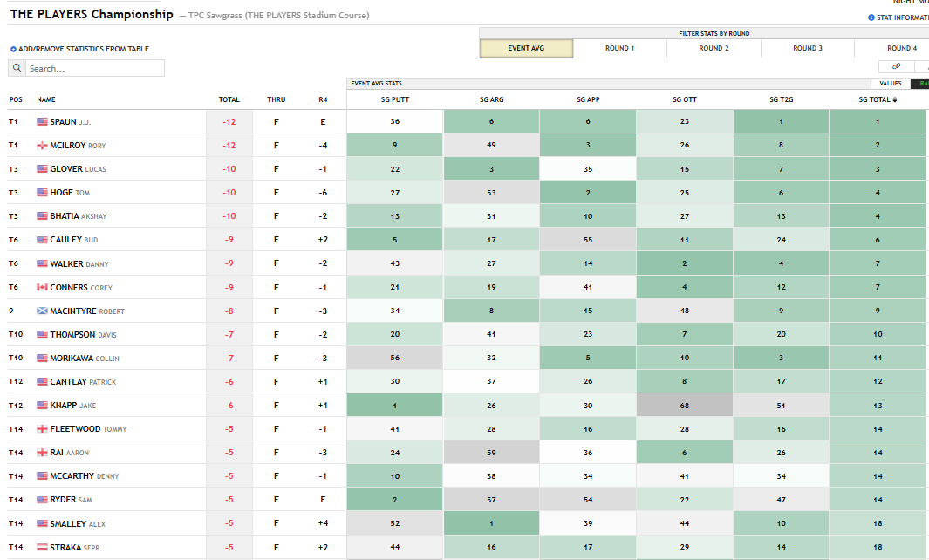Screen dimensions: 929x560
Task: Click the flag icon next to Smalley
Action: click(x=42, y=524)
